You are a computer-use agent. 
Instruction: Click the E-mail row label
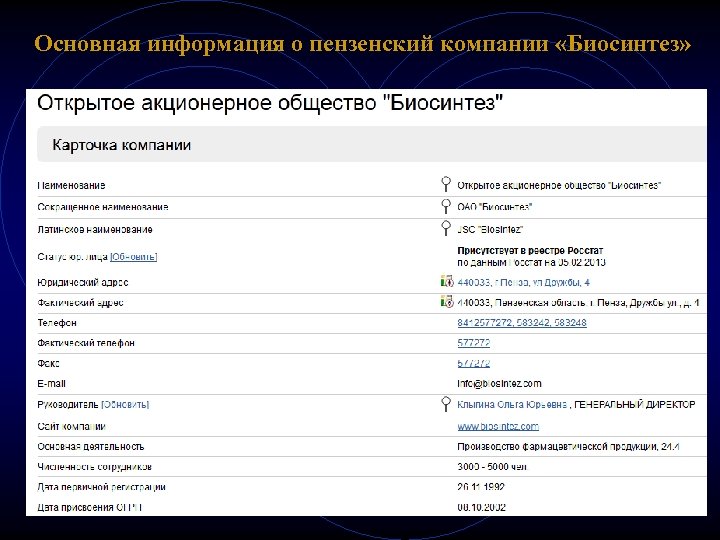click(51, 383)
